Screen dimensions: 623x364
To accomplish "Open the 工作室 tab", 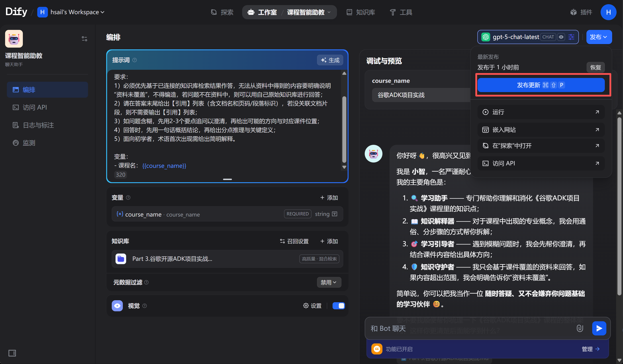I will (262, 12).
